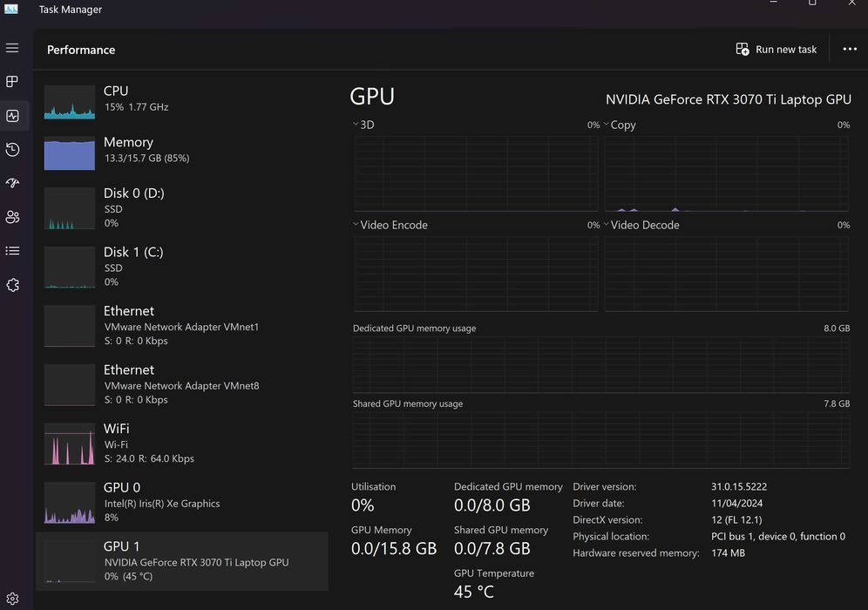Click the Task Manager app icon in title bar
This screenshot has width=868, height=610.
[11, 9]
